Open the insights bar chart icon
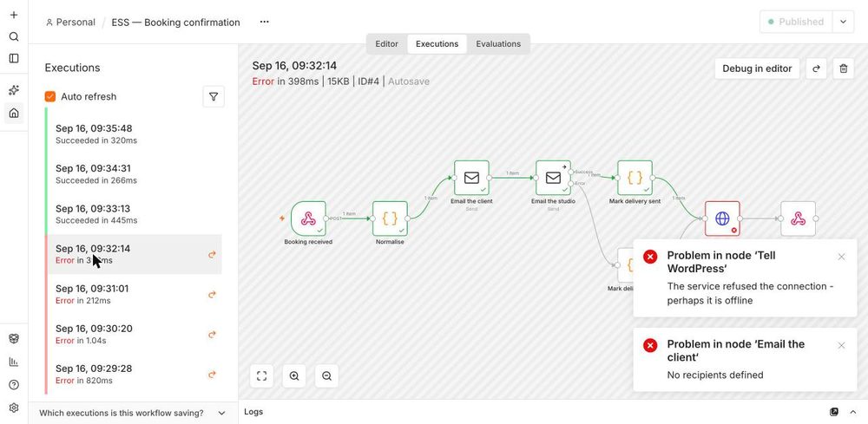Viewport: 868px width, 424px height. (x=14, y=362)
